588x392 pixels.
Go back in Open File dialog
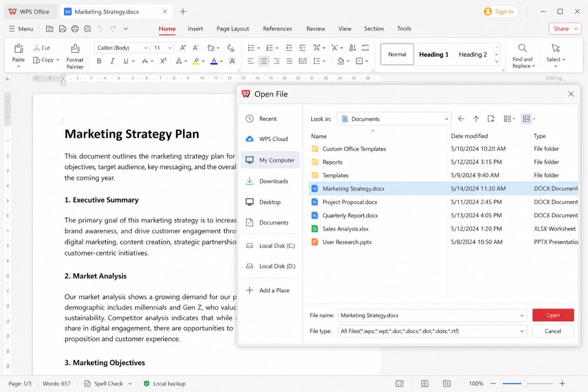461,119
